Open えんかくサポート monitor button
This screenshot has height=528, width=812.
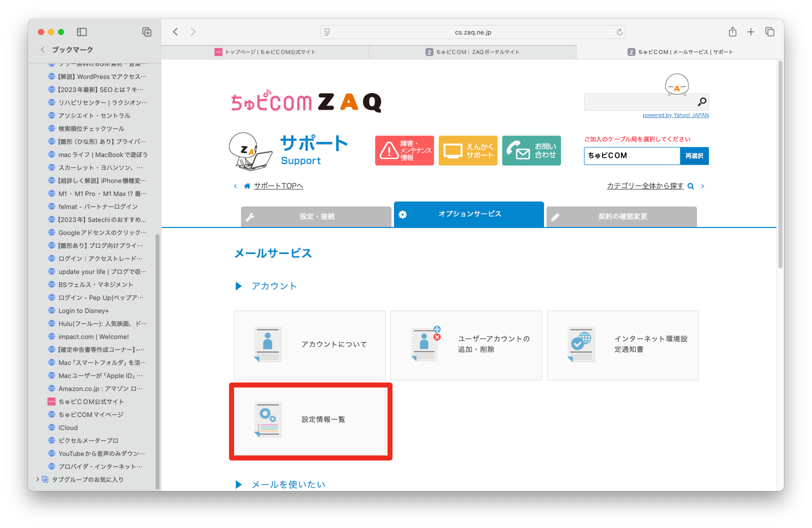468,150
